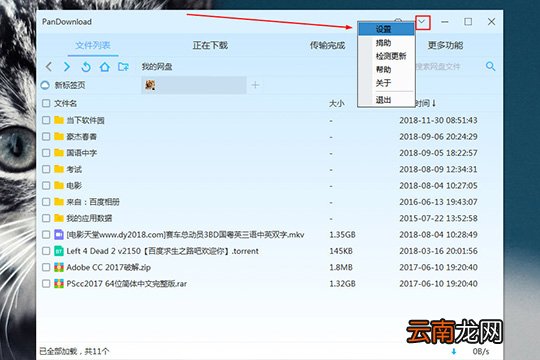This screenshot has width=540, height=360.
Task: Click the 已全部加载，共11个 status text
Action: 74,351
